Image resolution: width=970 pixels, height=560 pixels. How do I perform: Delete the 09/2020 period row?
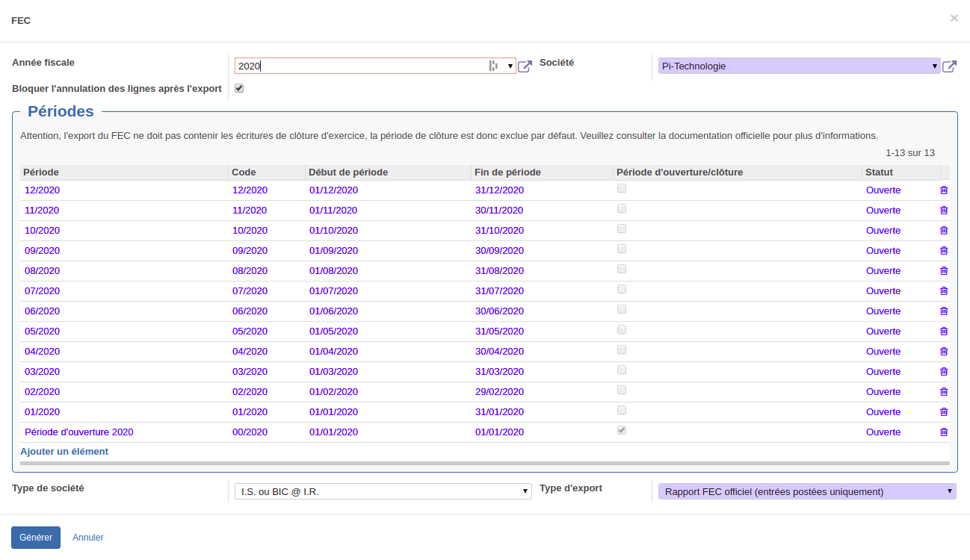click(x=944, y=251)
